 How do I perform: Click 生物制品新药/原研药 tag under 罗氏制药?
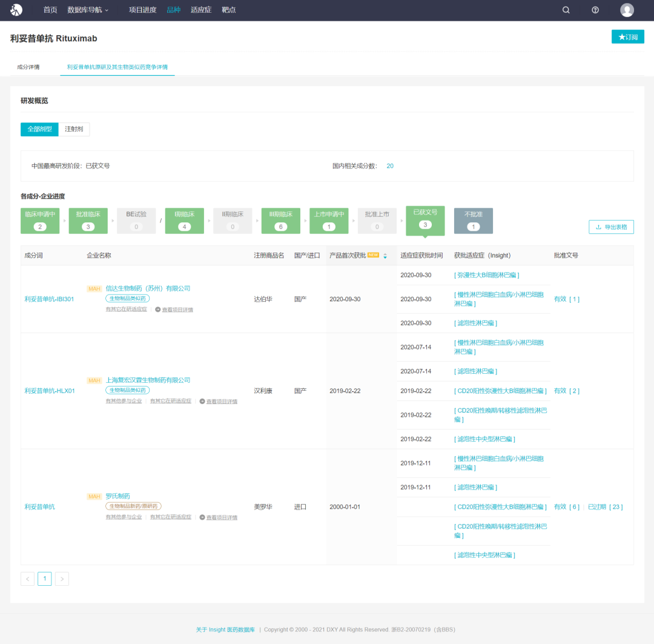(x=133, y=506)
